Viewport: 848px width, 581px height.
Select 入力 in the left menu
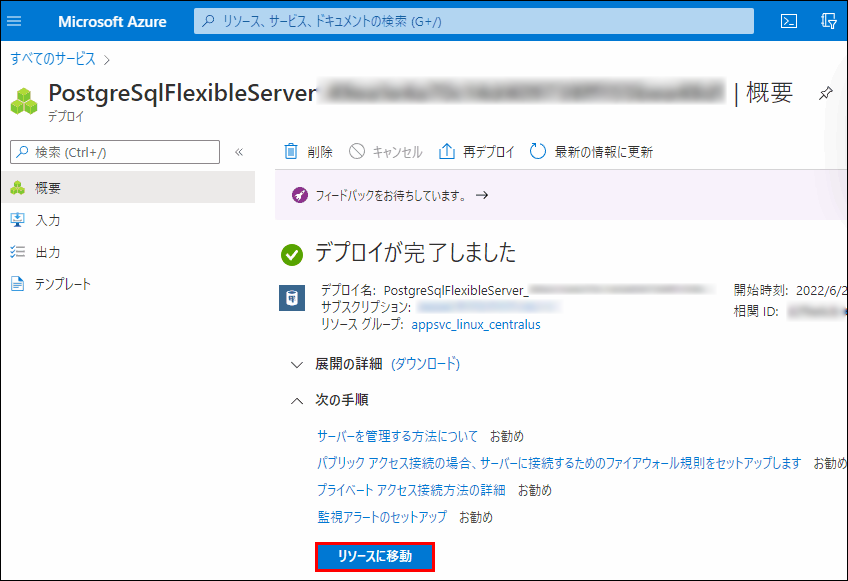128,220
